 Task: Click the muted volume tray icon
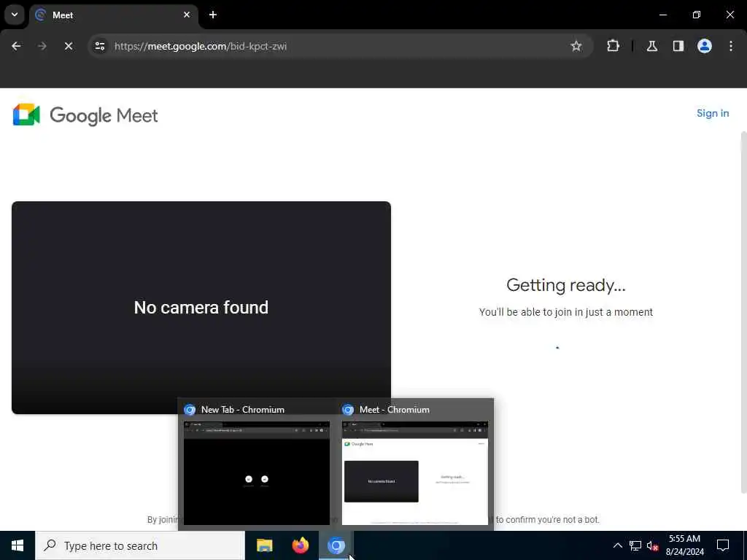click(653, 545)
